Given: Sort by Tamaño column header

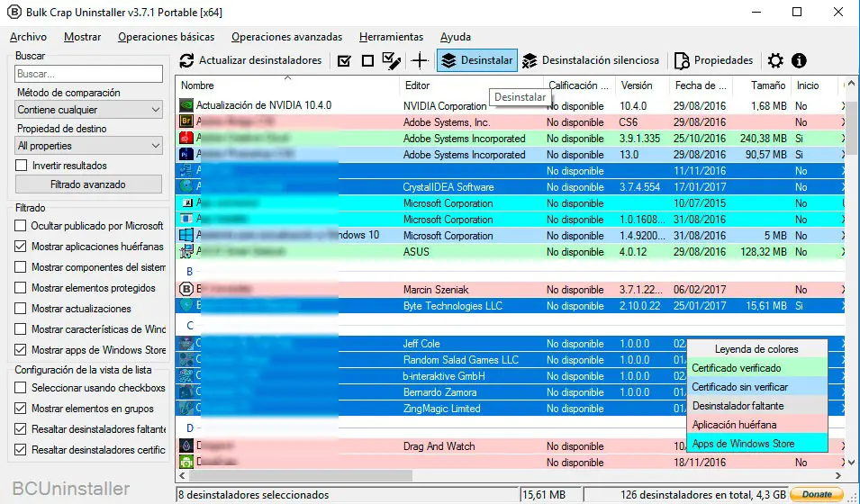Looking at the screenshot, I should pos(764,85).
